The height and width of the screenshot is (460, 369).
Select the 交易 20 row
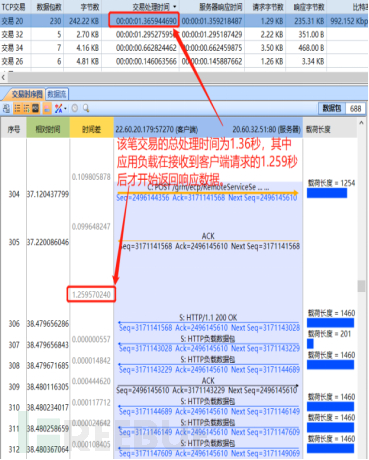point(184,21)
